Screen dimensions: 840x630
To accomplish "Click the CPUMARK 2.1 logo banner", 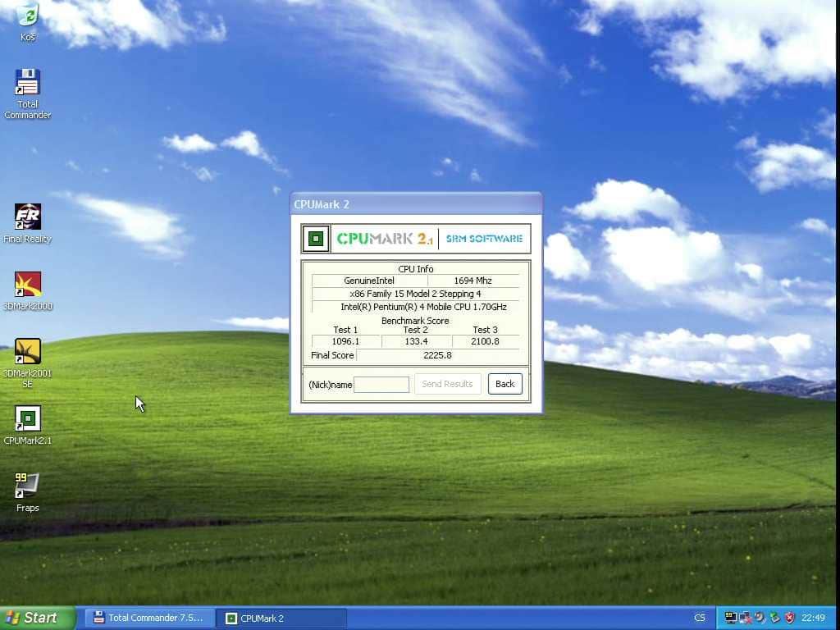I will 384,239.
